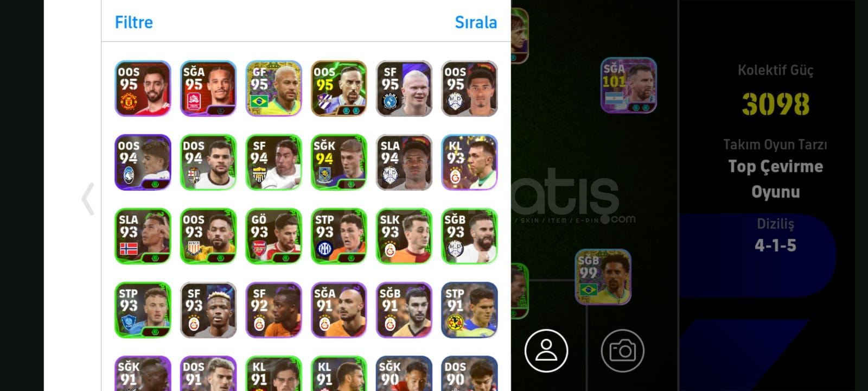Image resolution: width=868 pixels, height=391 pixels.
Task: Choose the STP 93 Inter defender card
Action: tap(339, 236)
